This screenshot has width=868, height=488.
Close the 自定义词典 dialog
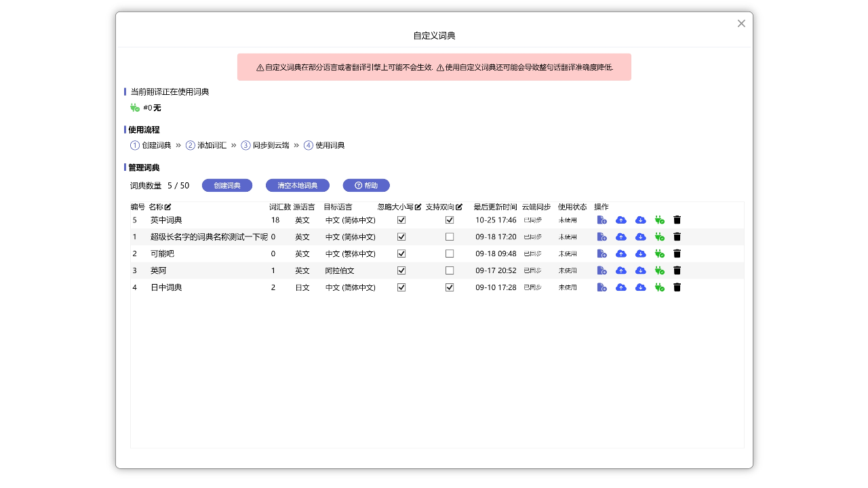(741, 23)
